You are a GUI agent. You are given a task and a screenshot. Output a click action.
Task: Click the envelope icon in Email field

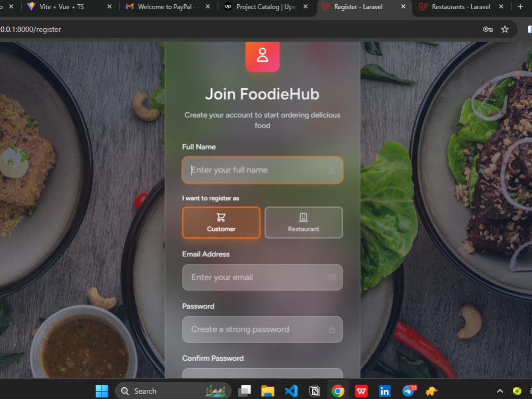[x=332, y=277]
